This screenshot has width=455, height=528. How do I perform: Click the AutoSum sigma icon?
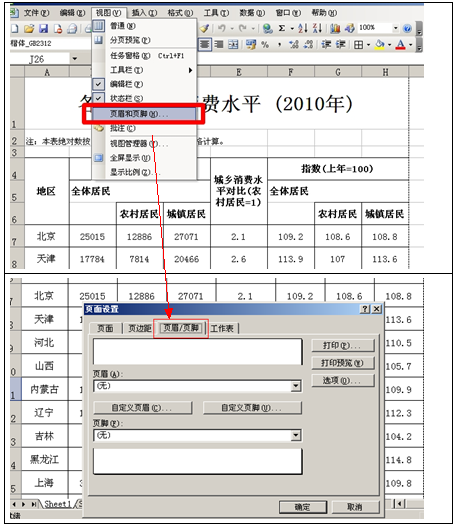pos(282,28)
